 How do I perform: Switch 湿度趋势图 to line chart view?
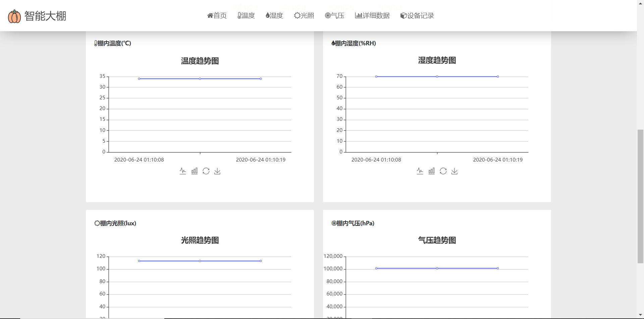pos(420,171)
